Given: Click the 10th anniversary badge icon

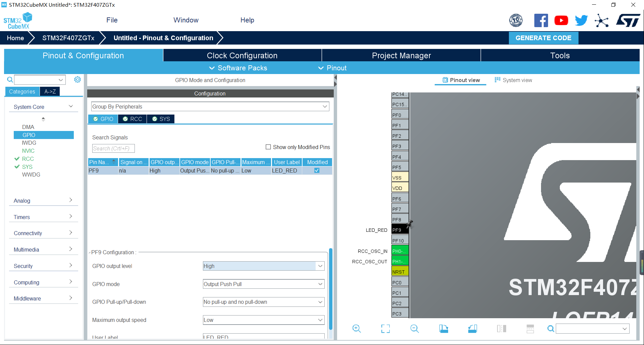Looking at the screenshot, I should pos(516,20).
